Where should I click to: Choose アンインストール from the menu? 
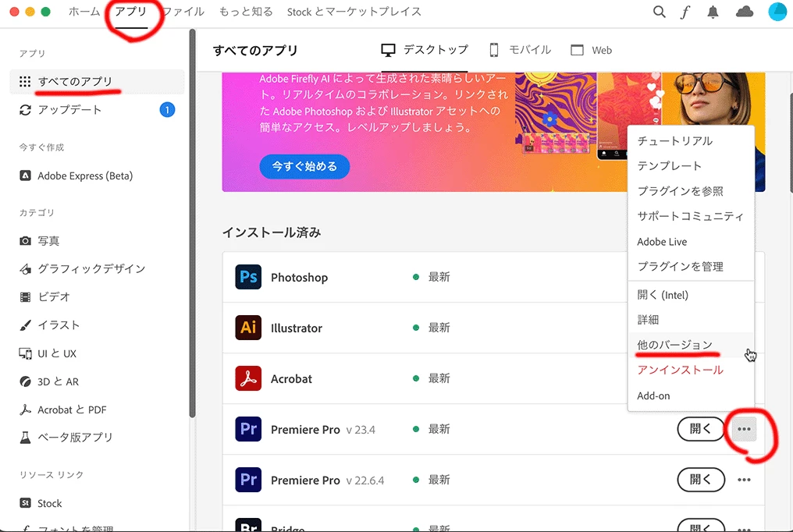[x=691, y=370]
